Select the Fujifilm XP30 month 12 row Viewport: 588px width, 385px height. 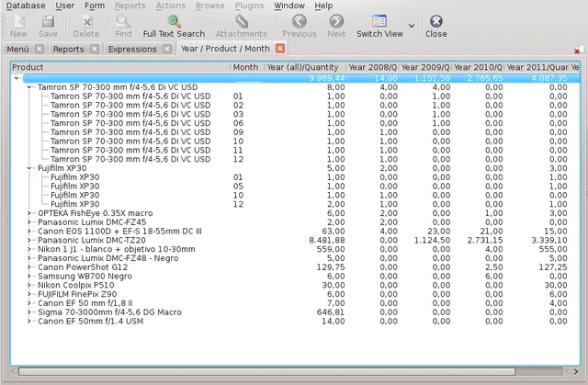click(x=296, y=204)
